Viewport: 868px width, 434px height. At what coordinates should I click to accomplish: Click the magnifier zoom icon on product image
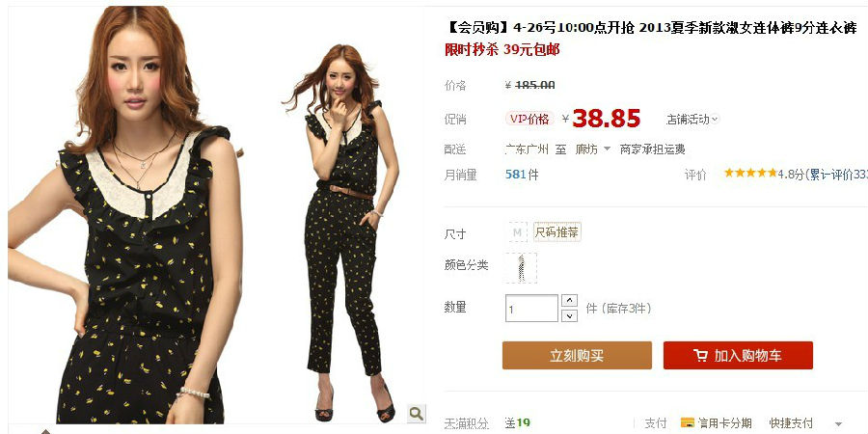(417, 413)
